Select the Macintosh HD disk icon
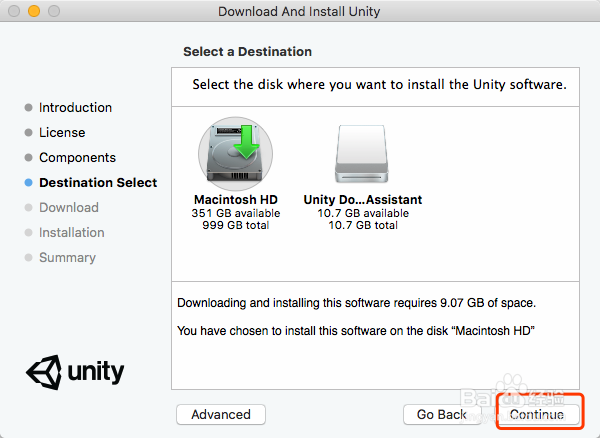The image size is (600, 438). 235,154
